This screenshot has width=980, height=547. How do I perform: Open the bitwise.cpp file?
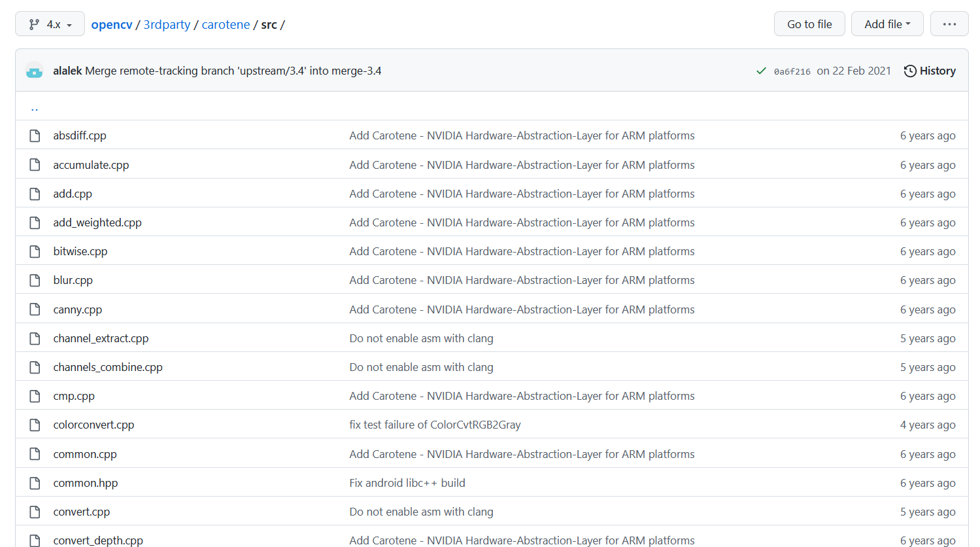coord(80,251)
